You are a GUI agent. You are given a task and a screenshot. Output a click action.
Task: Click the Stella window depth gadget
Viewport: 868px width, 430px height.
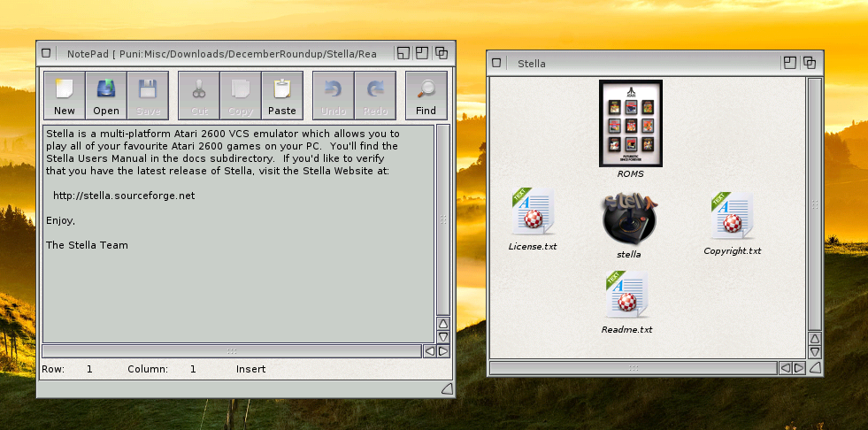[810, 63]
